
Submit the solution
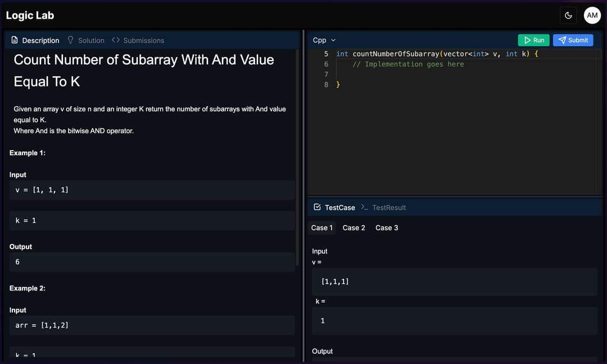[573, 40]
